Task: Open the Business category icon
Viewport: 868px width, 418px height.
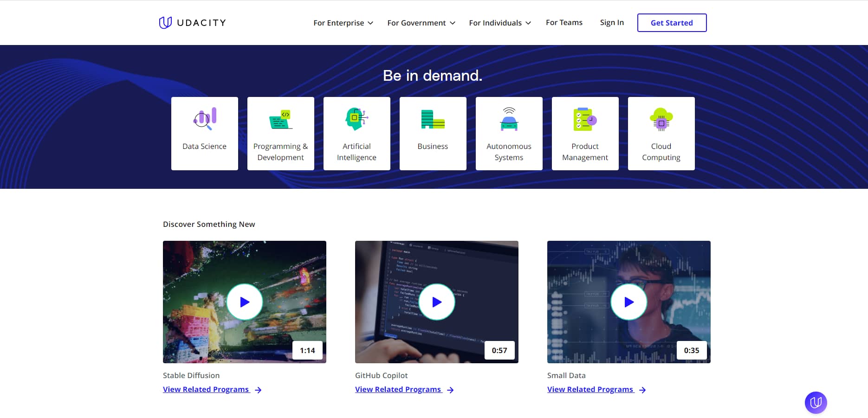Action: coord(433,119)
